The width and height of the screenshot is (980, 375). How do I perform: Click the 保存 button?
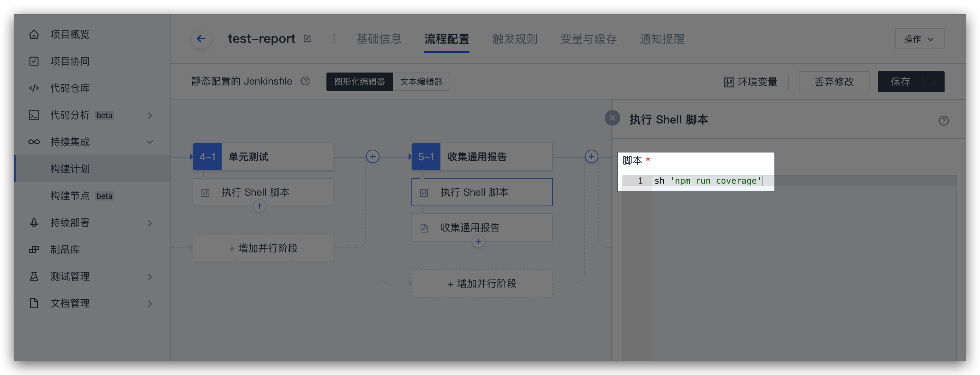click(x=900, y=82)
